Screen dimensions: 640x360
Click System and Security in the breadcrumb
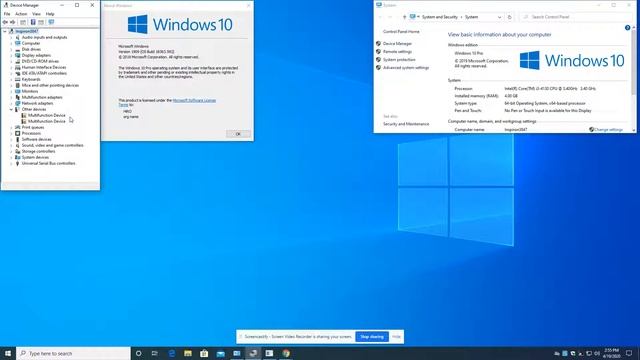click(x=440, y=17)
